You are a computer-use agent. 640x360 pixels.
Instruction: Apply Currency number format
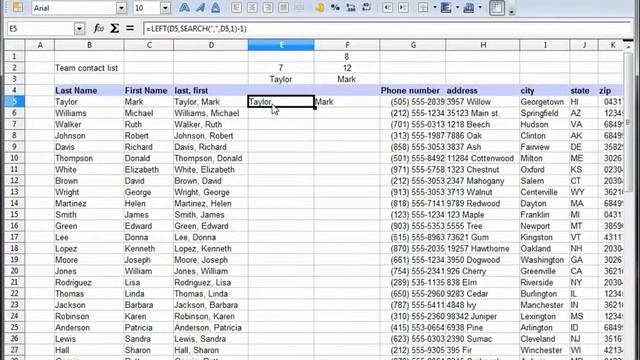[320, 8]
